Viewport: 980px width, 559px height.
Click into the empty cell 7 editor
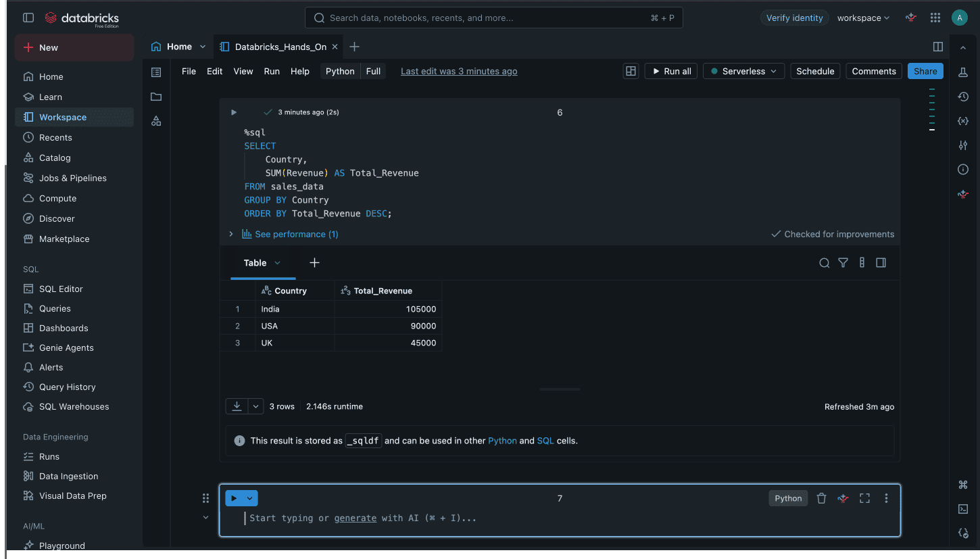point(561,518)
